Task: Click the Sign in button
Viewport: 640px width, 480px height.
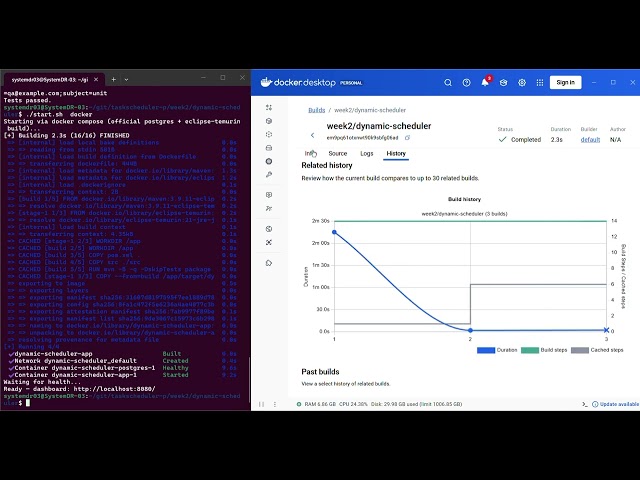Action: (x=565, y=82)
